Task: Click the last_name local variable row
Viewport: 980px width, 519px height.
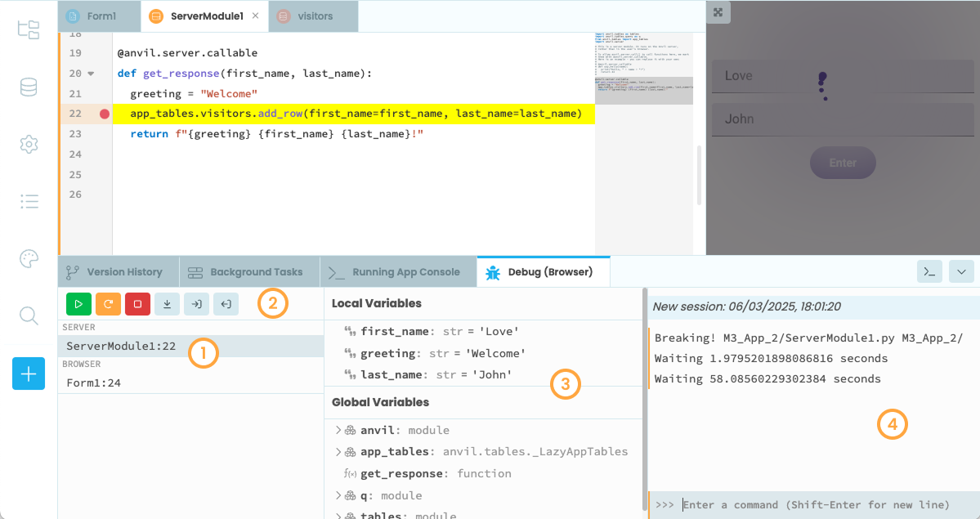Action: 484,374
